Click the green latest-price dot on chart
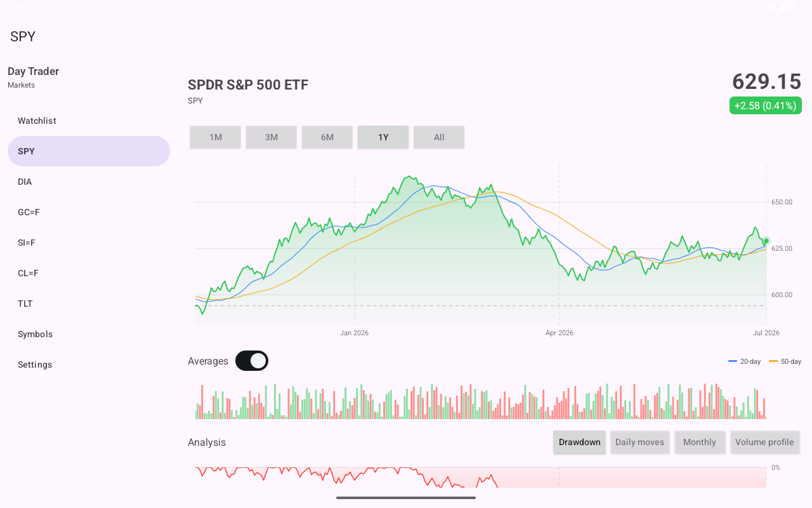This screenshot has width=812, height=508. pos(766,241)
